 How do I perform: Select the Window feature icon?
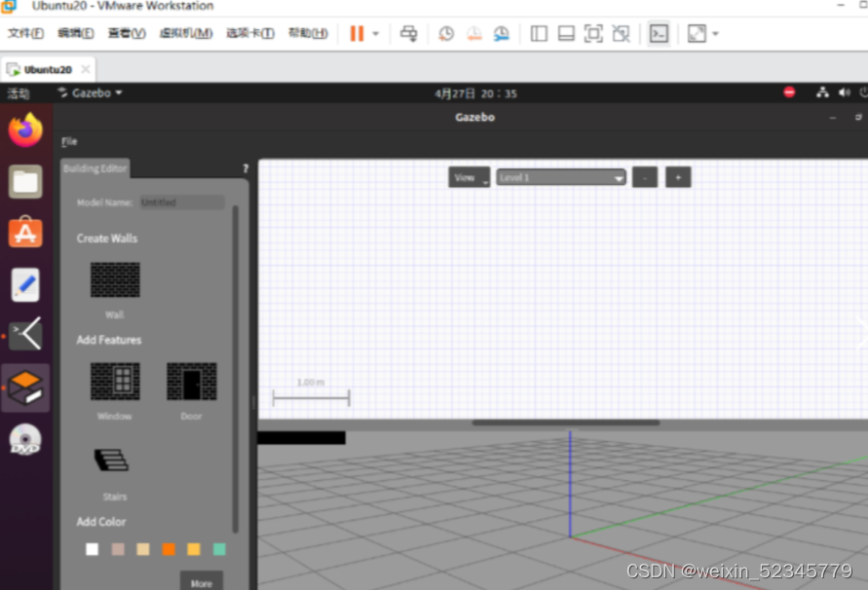tap(115, 382)
